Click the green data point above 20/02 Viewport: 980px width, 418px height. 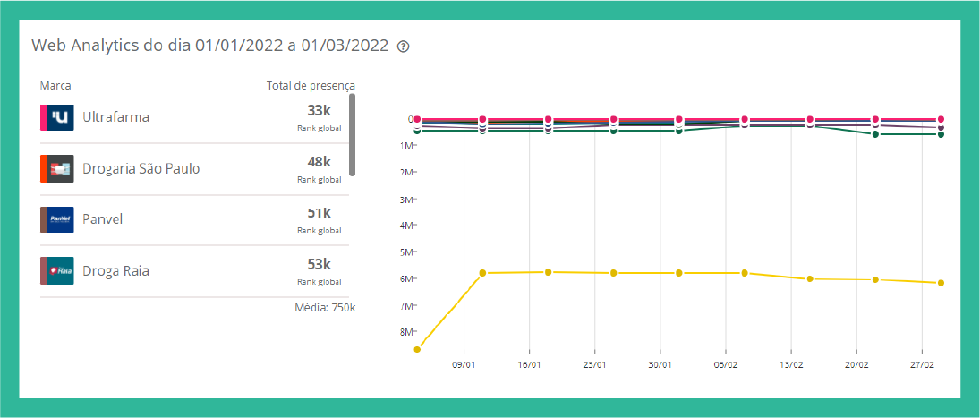pyautogui.click(x=875, y=134)
